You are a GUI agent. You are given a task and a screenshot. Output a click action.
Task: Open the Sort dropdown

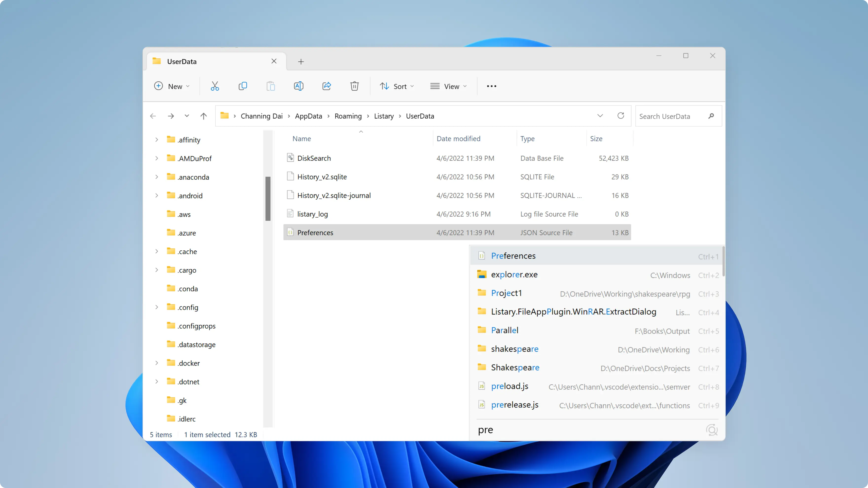pos(397,86)
